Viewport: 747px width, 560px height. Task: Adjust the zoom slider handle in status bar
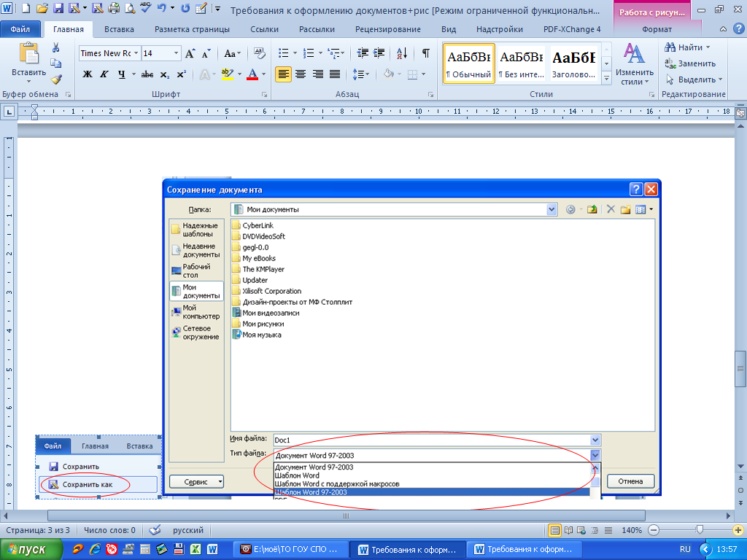point(700,529)
